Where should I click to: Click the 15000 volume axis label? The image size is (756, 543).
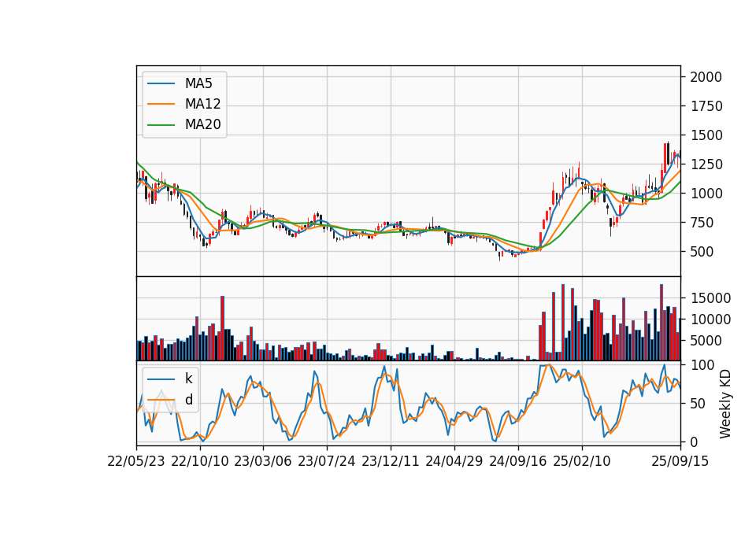coord(710,298)
